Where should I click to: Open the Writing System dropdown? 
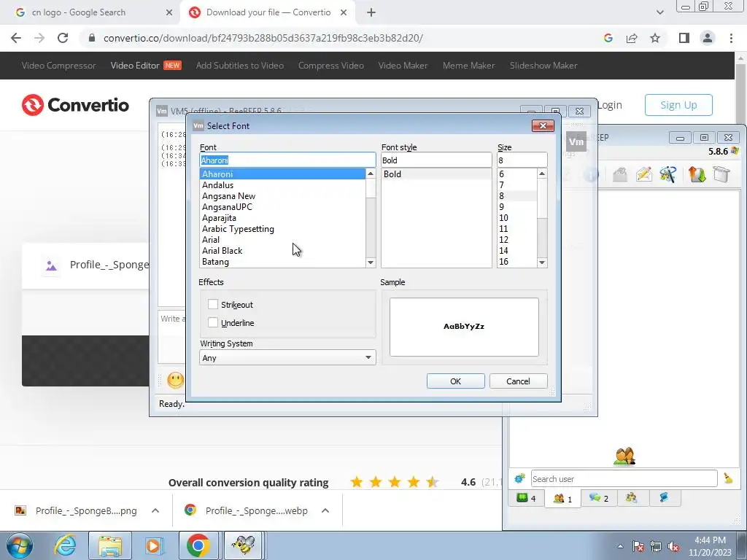287,357
